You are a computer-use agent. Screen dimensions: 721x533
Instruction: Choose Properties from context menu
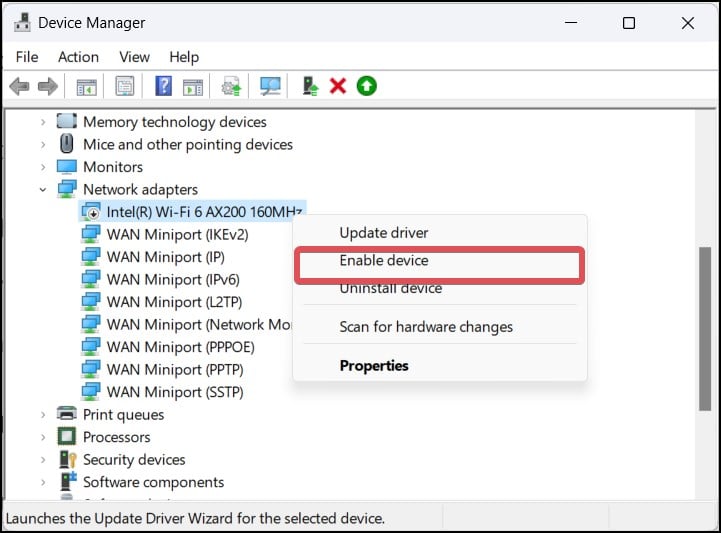pyautogui.click(x=440, y=366)
